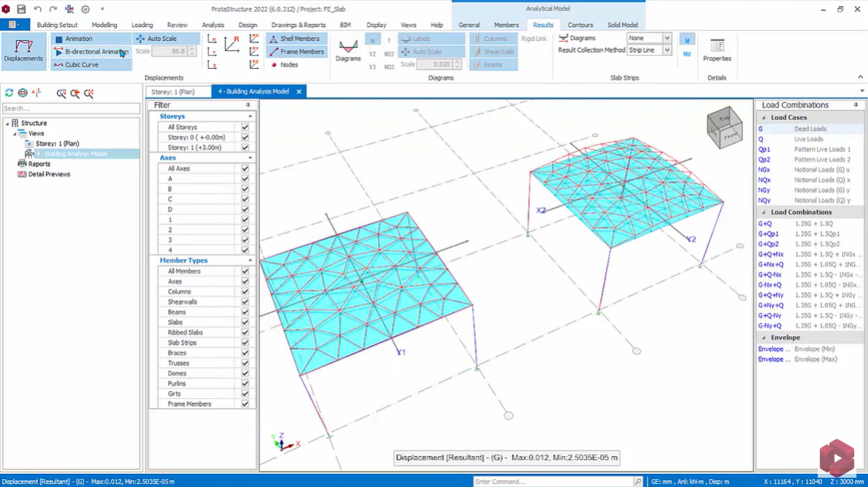Open Reports in structure tree

39,164
